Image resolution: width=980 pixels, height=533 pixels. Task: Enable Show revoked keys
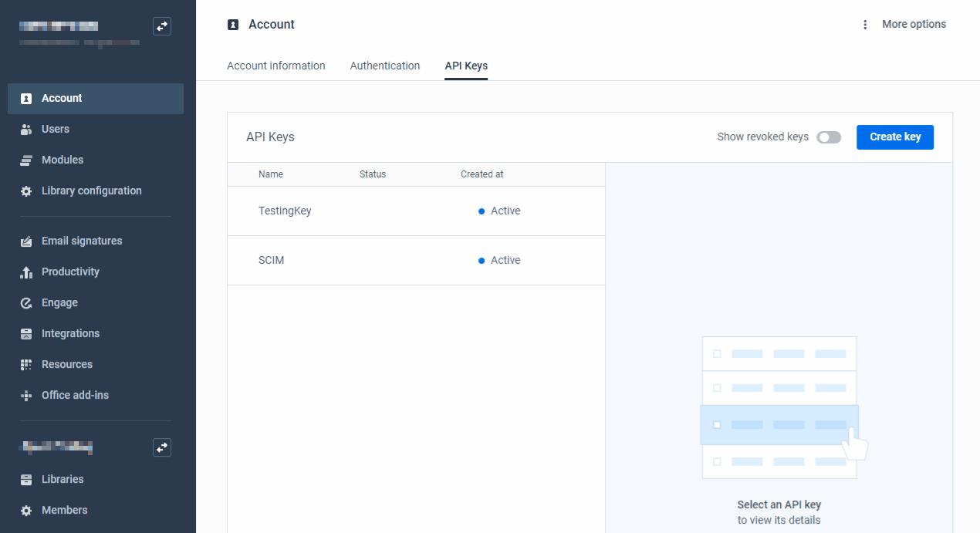829,137
